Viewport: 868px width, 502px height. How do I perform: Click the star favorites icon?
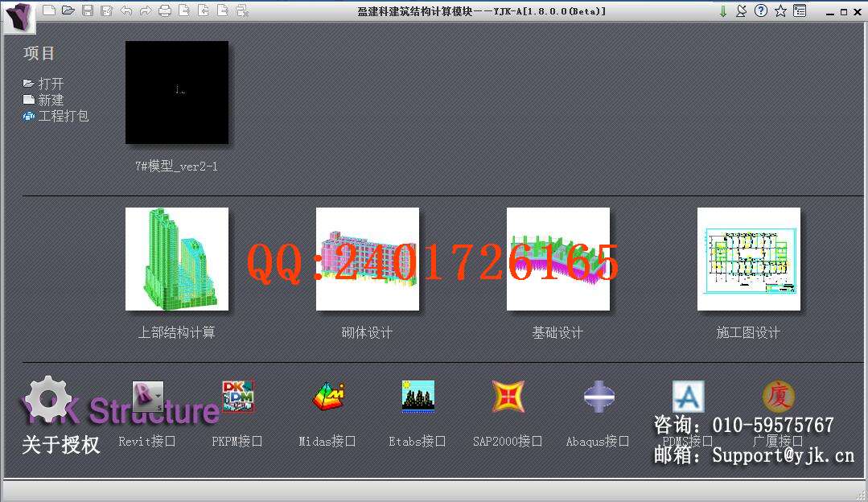pyautogui.click(x=780, y=10)
